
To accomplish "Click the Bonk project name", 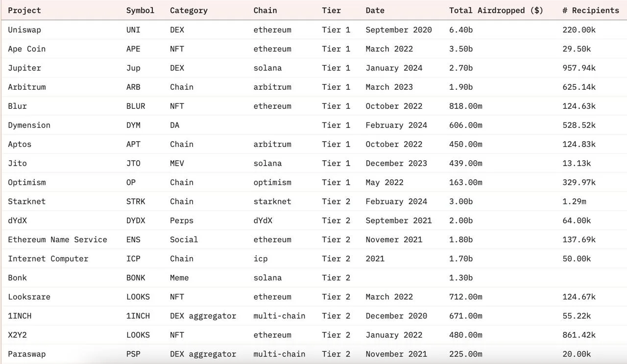I will coord(18,278).
